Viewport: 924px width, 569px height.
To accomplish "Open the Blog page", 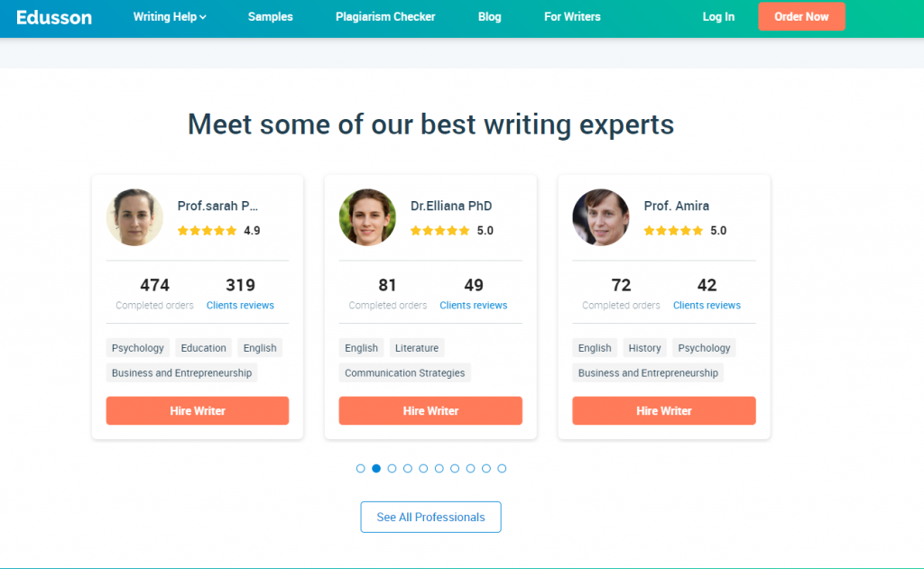I will [x=490, y=17].
